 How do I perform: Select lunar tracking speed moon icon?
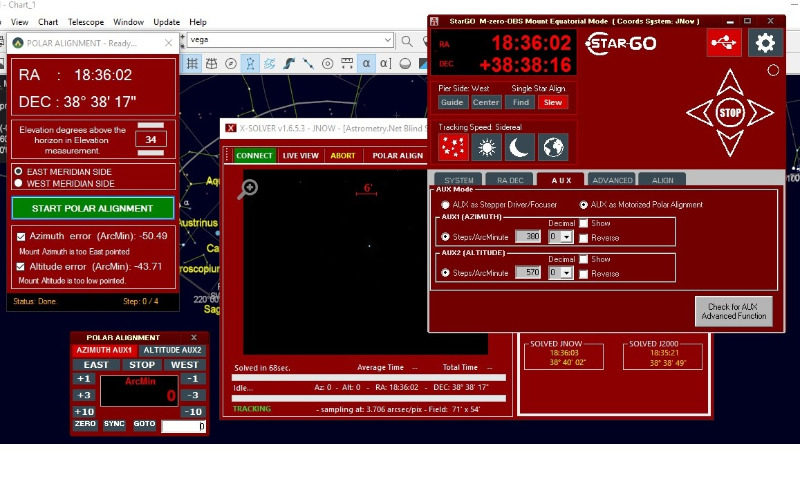point(519,147)
